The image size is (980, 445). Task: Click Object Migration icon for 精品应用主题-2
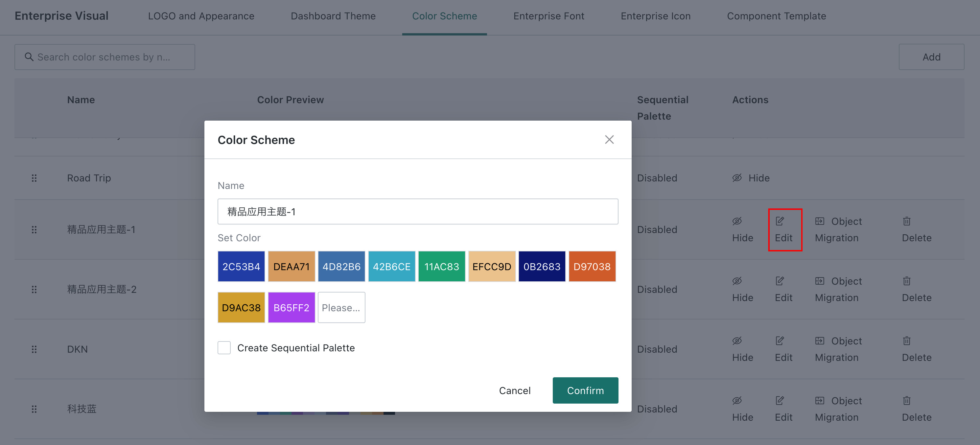click(819, 281)
